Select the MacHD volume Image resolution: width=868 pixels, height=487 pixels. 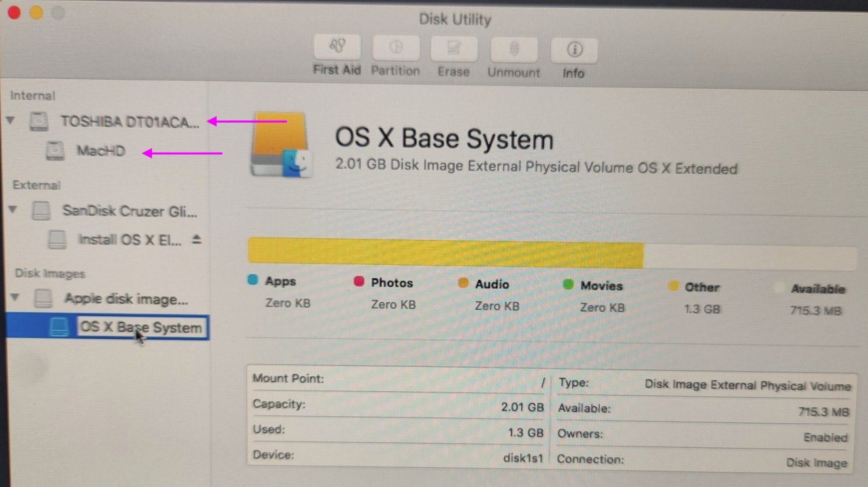coord(101,151)
